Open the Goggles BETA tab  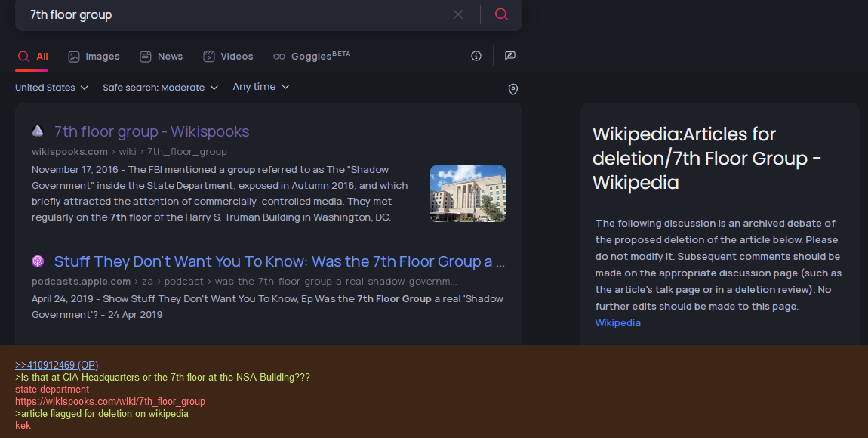[x=312, y=56]
